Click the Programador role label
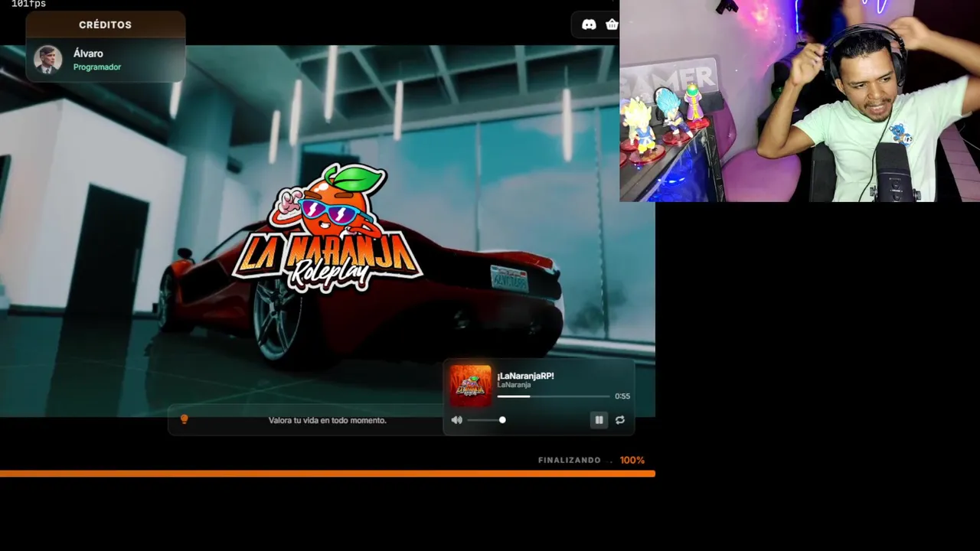The height and width of the screenshot is (551, 980). point(97,67)
